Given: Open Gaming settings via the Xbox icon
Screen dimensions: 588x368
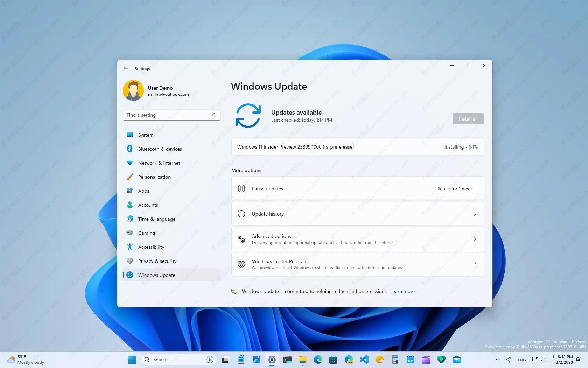Looking at the screenshot, I should (x=130, y=233).
